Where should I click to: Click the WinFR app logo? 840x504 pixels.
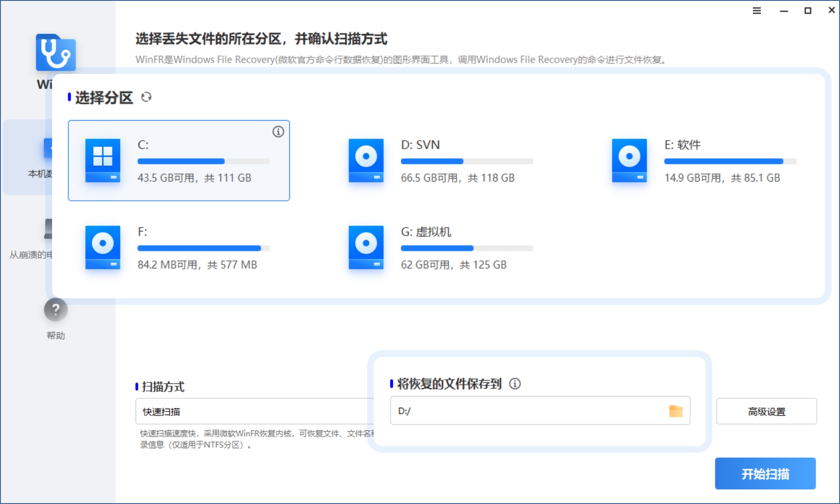(x=55, y=53)
